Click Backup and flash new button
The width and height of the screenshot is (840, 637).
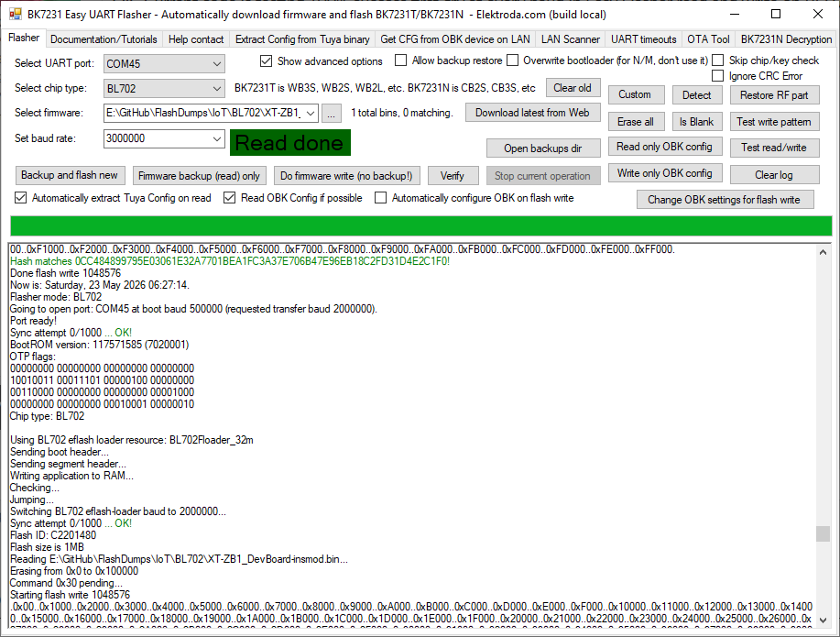coord(70,175)
